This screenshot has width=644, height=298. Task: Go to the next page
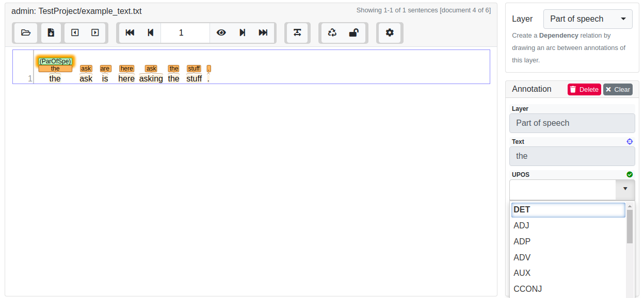click(x=242, y=33)
